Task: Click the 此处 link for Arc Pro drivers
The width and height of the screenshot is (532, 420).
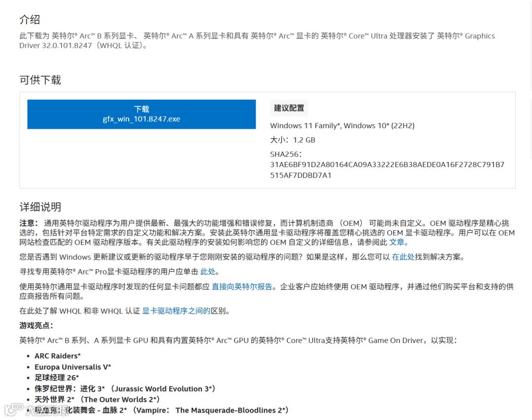Action: tap(208, 272)
